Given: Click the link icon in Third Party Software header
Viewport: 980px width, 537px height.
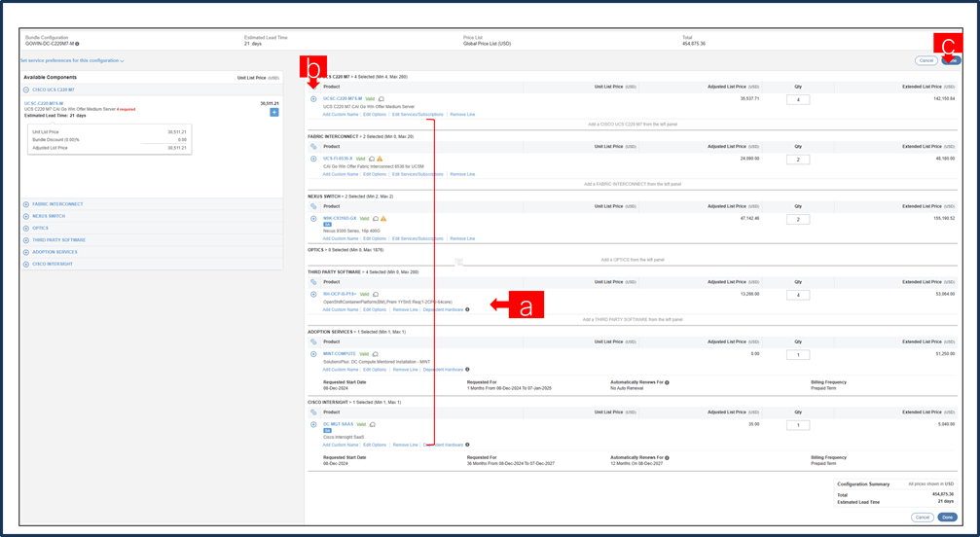Looking at the screenshot, I should (313, 282).
